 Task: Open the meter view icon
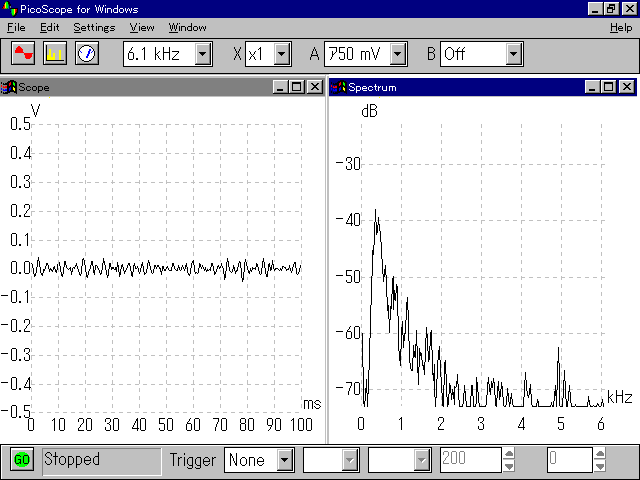pyautogui.click(x=87, y=53)
